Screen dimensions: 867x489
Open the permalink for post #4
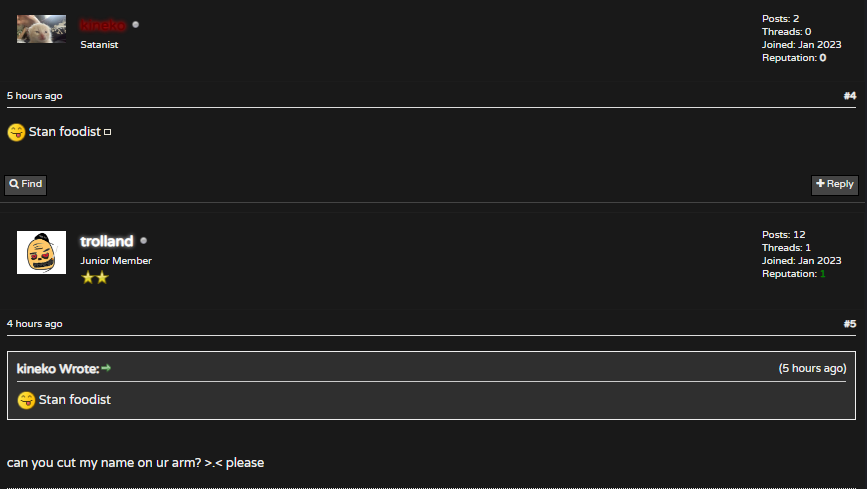click(x=849, y=96)
